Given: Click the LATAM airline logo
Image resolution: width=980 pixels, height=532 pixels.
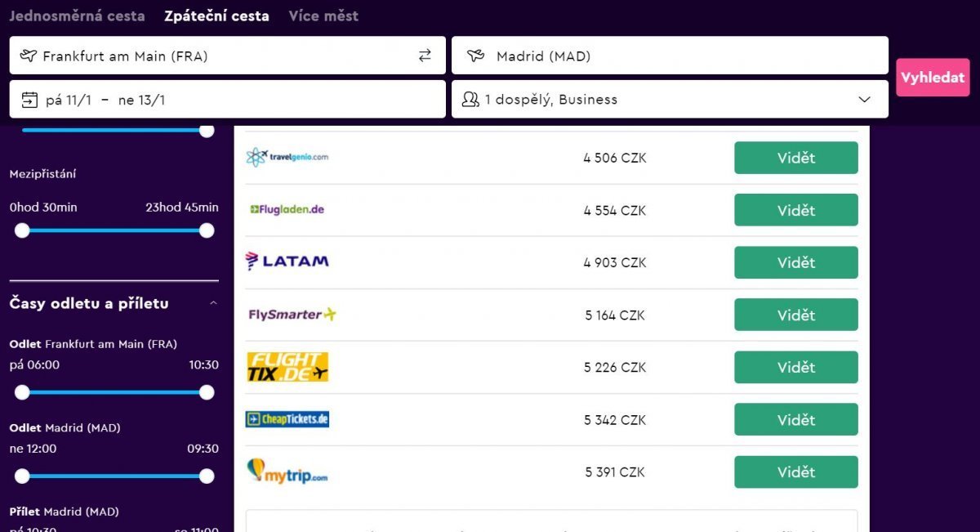Looking at the screenshot, I should [287, 262].
